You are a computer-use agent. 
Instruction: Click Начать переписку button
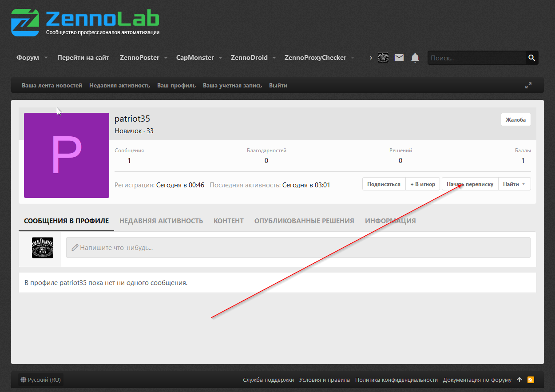coord(470,184)
